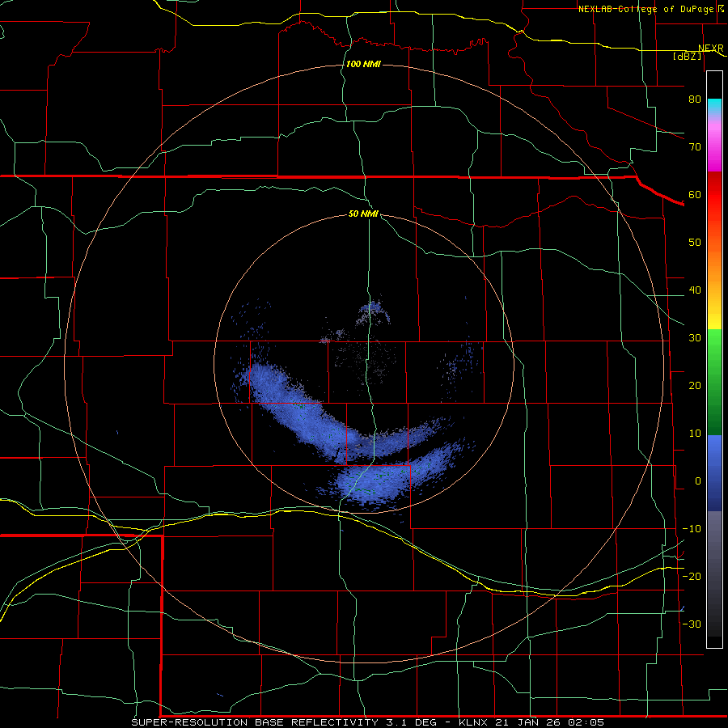This screenshot has width=728, height=728.
Task: Click the -30 value on the dBZ scale
Action: click(x=692, y=624)
